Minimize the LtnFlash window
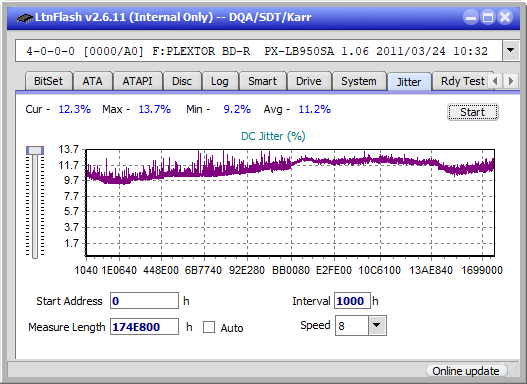The width and height of the screenshot is (527, 384). point(471,17)
